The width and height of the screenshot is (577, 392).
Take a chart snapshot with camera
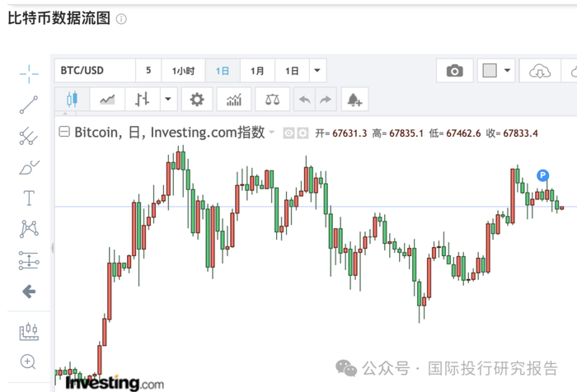click(x=454, y=71)
